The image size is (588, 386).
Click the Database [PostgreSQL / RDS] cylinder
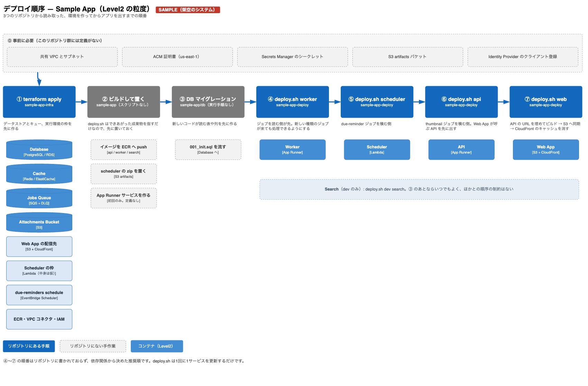point(39,150)
